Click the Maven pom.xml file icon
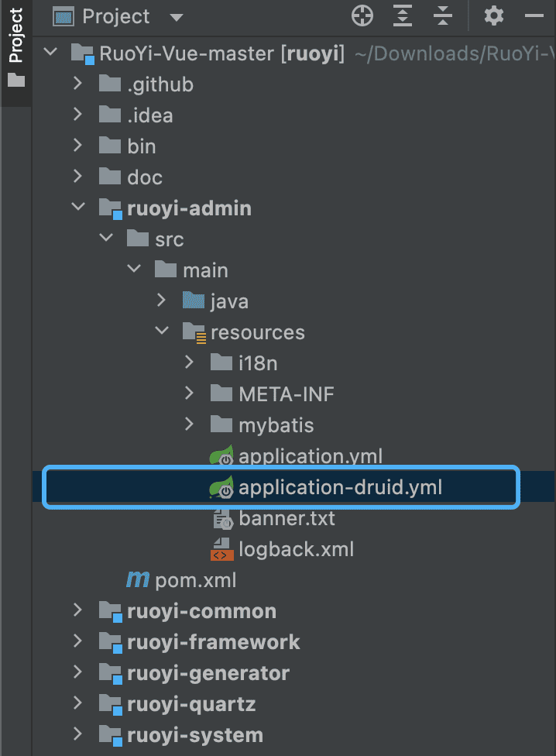 click(x=138, y=580)
